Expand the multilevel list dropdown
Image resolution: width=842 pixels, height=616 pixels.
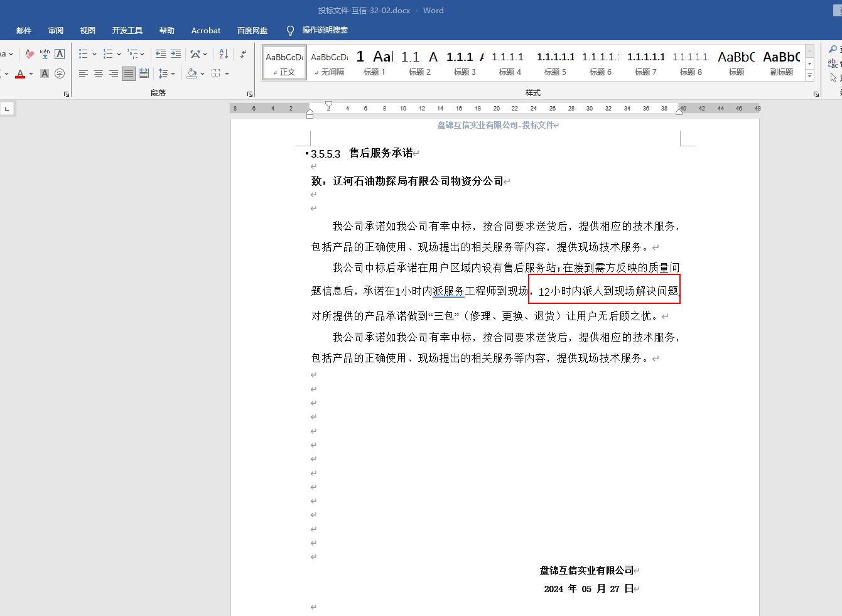click(x=143, y=54)
